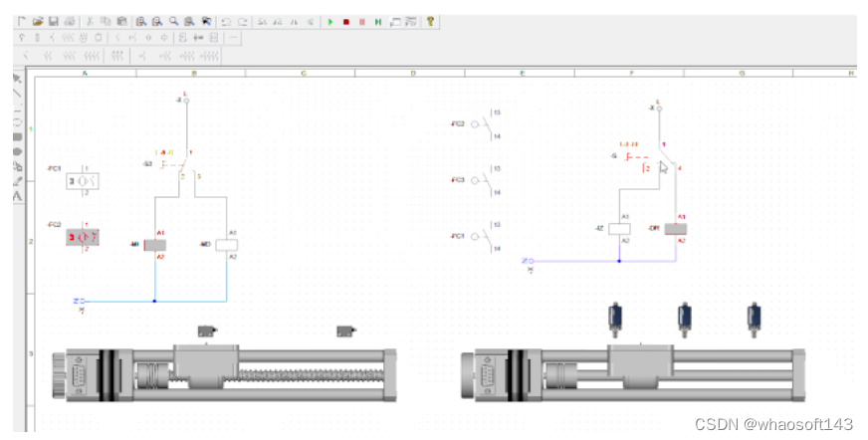
Task: Click the L terminal of right circuit
Action: tap(659, 109)
